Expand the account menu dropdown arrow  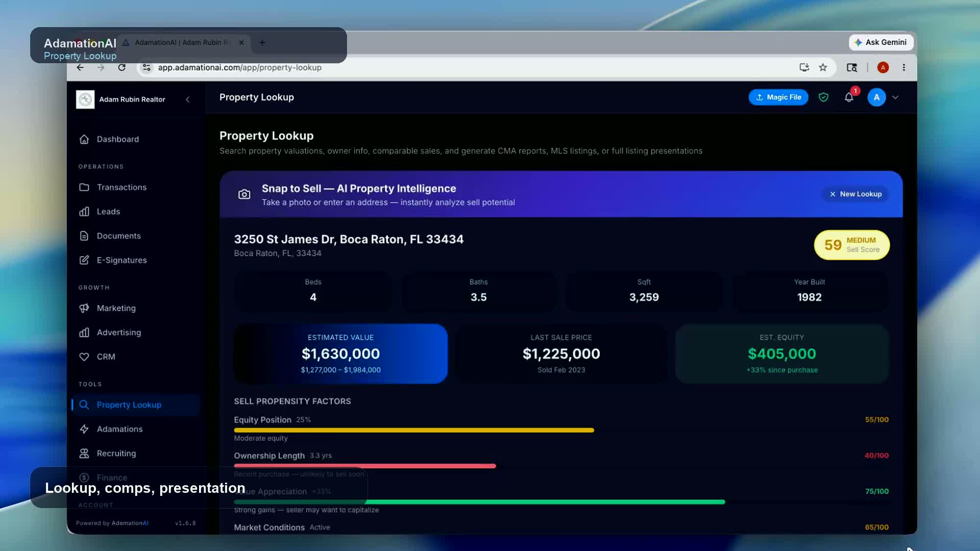[x=895, y=97]
